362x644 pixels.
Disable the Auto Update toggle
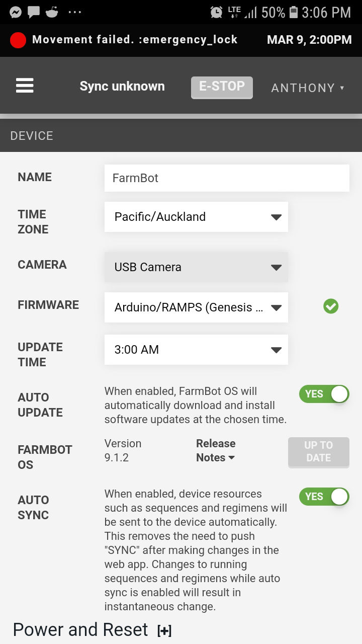click(x=324, y=394)
